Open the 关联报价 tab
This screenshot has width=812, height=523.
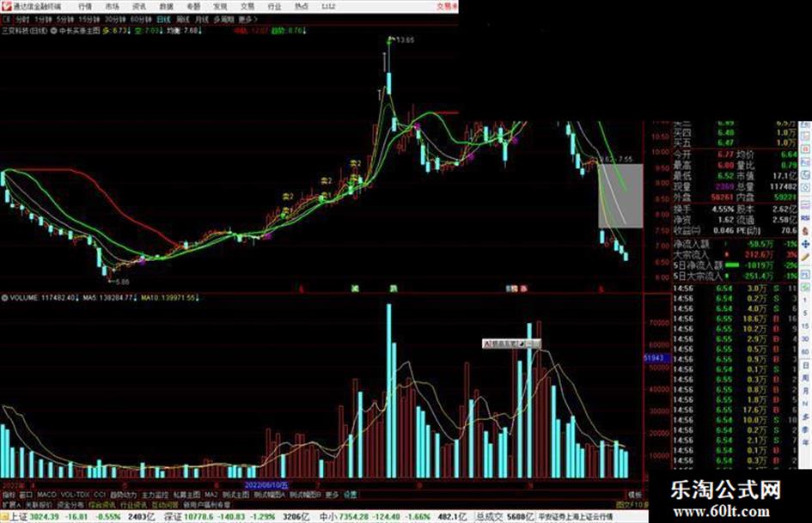[x=39, y=504]
